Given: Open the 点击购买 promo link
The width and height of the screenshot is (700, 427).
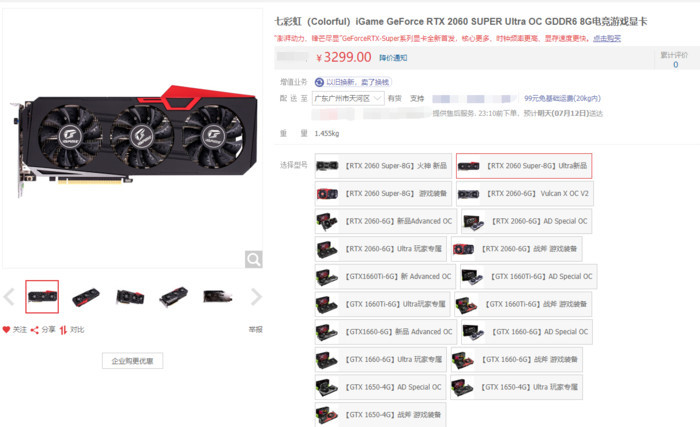Looking at the screenshot, I should [607, 38].
